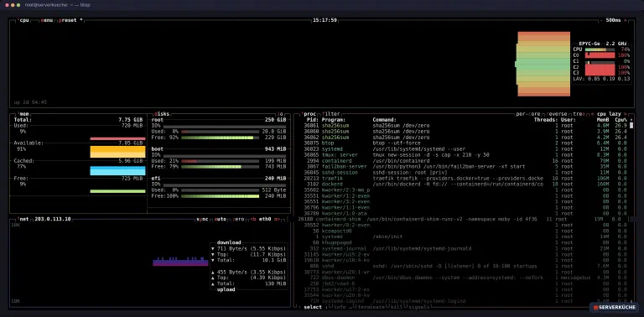Click select in proc footer
The image size is (644, 317).
313,307
